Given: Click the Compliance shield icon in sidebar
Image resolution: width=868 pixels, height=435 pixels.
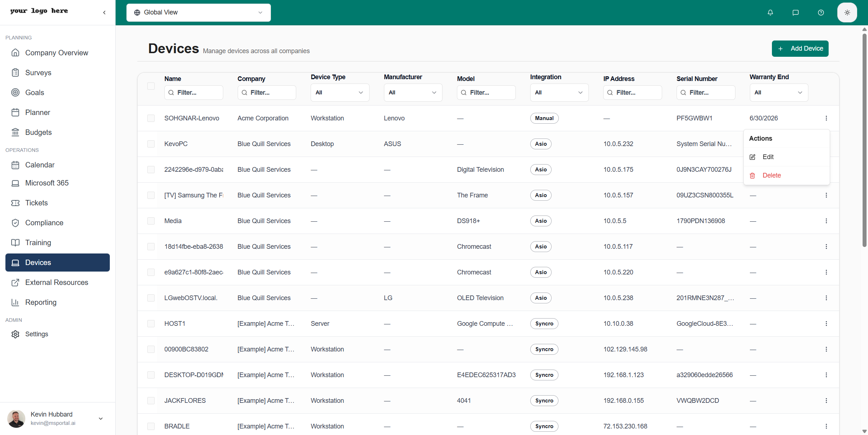Looking at the screenshot, I should [x=15, y=223].
